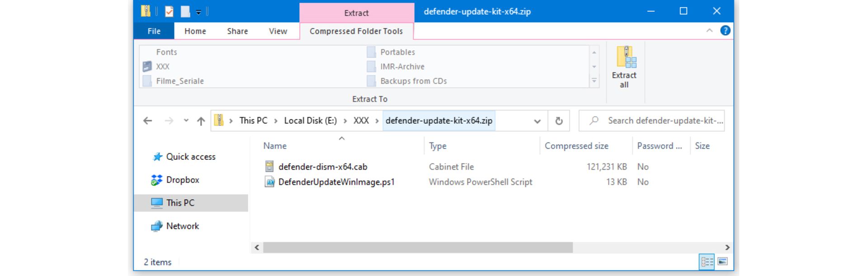Click the pink Extract contextual tab header
The height and width of the screenshot is (276, 868).
356,13
